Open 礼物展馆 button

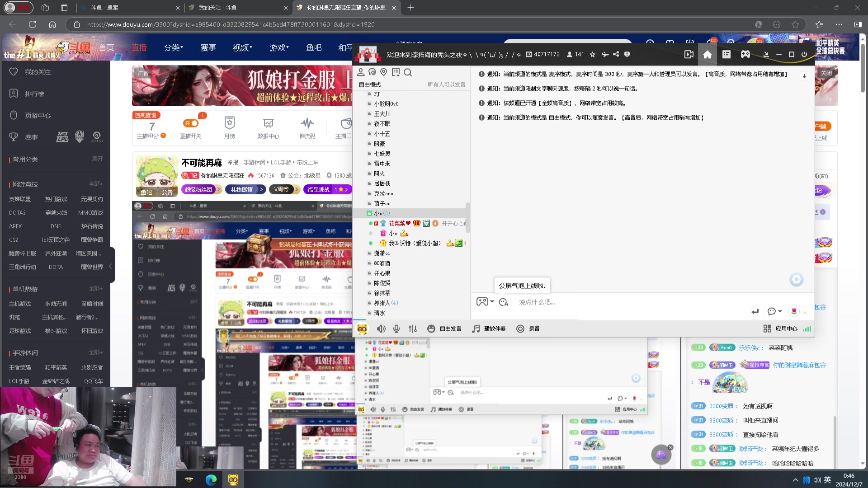point(245,189)
